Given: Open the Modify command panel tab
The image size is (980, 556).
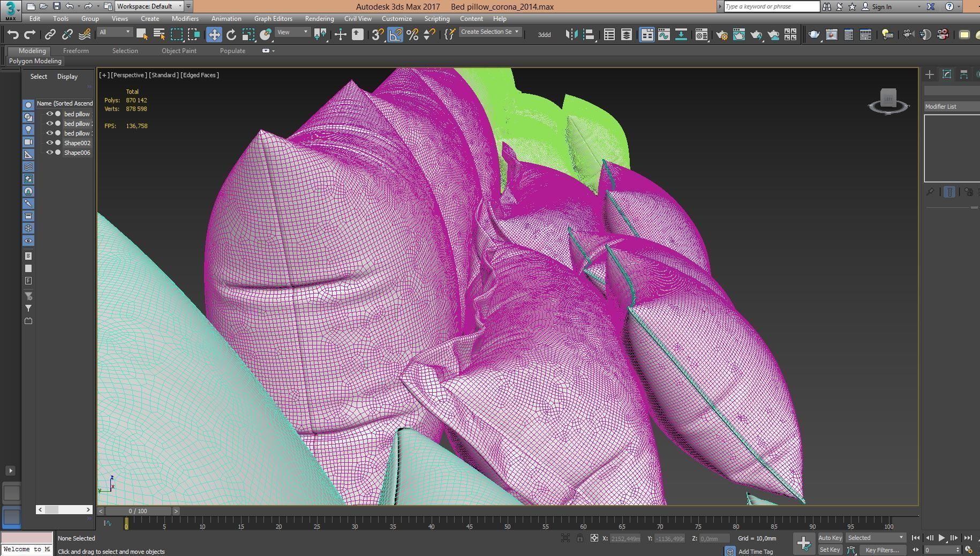Looking at the screenshot, I should point(947,74).
